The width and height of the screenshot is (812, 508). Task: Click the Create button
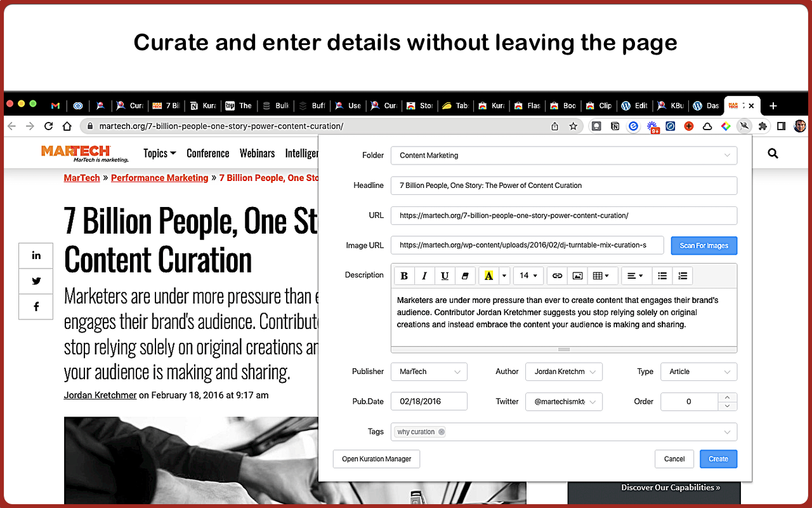click(719, 459)
